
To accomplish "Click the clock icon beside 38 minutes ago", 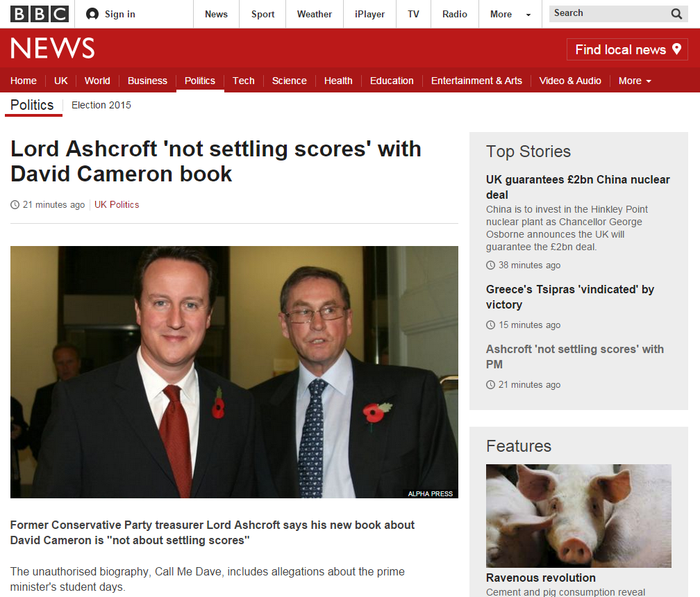I will pyautogui.click(x=490, y=265).
